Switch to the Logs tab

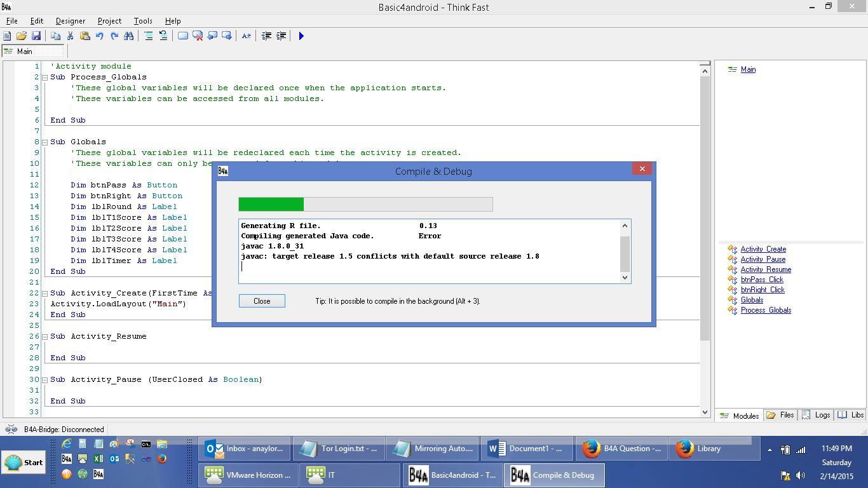[816, 415]
